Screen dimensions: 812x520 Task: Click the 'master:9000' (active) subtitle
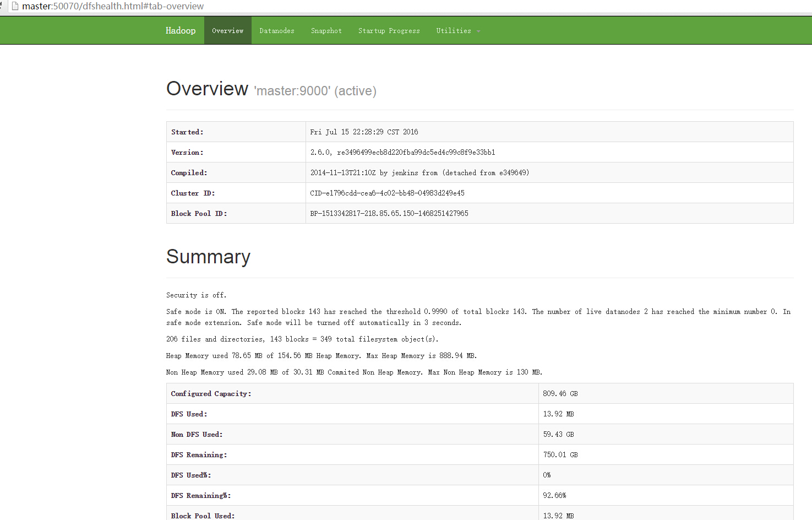(x=315, y=91)
